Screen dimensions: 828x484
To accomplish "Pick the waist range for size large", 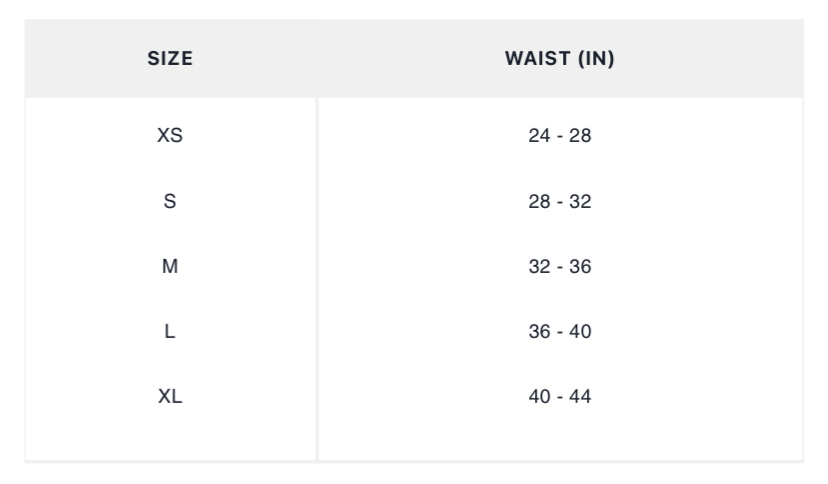I will tap(560, 332).
